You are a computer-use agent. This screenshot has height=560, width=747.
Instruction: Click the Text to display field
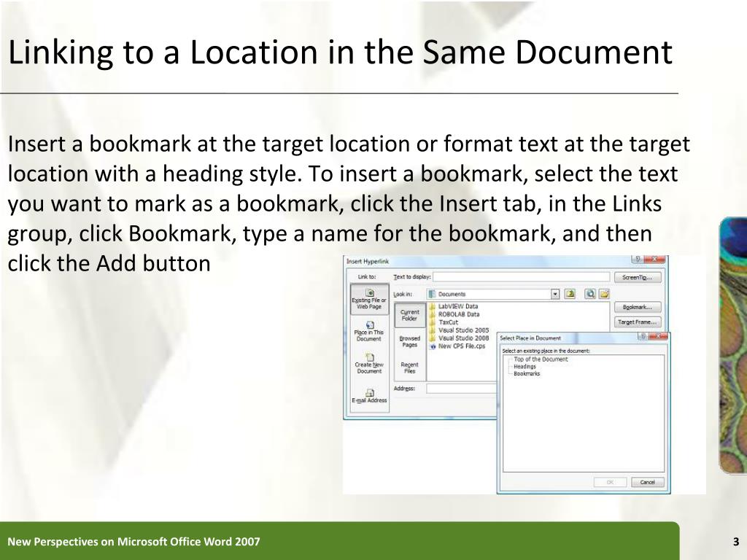tap(521, 277)
